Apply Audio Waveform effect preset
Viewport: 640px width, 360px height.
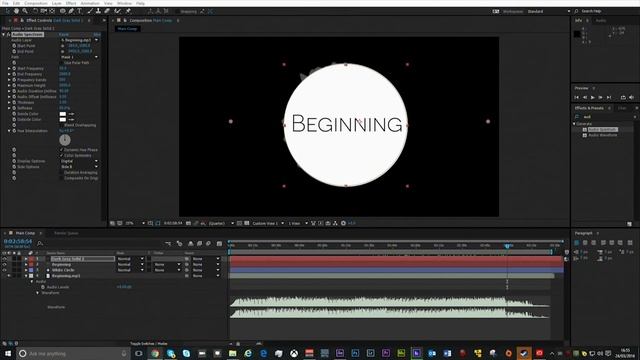pos(602,135)
